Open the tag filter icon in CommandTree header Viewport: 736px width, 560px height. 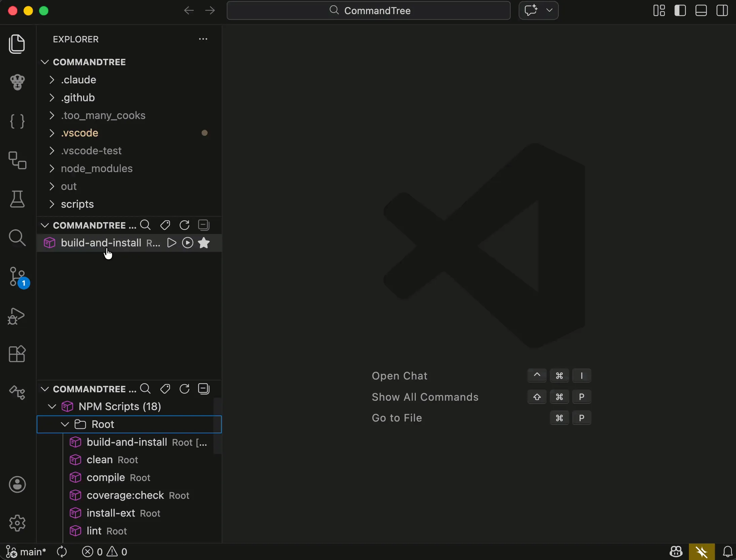[165, 225]
